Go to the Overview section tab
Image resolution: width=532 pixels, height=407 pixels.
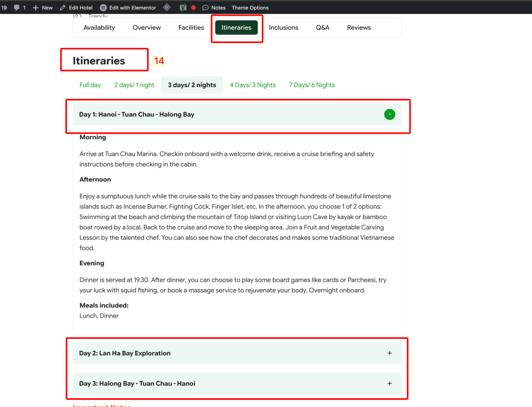click(147, 28)
